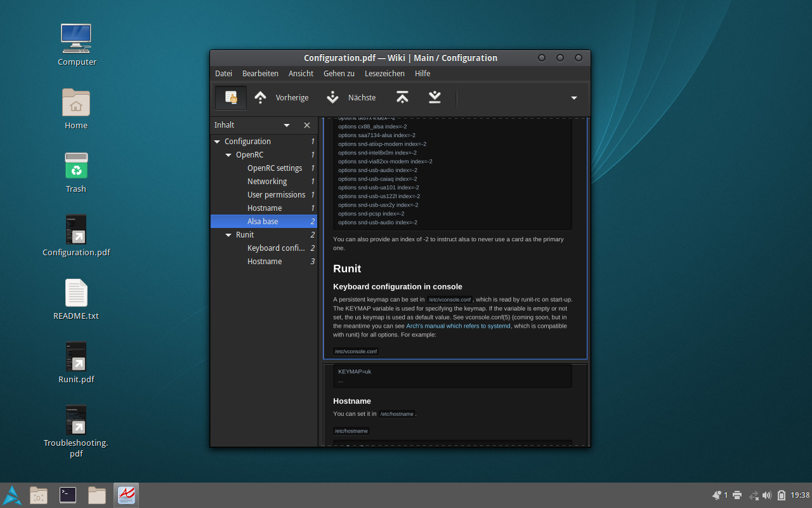Open the Datei menu

(223, 74)
